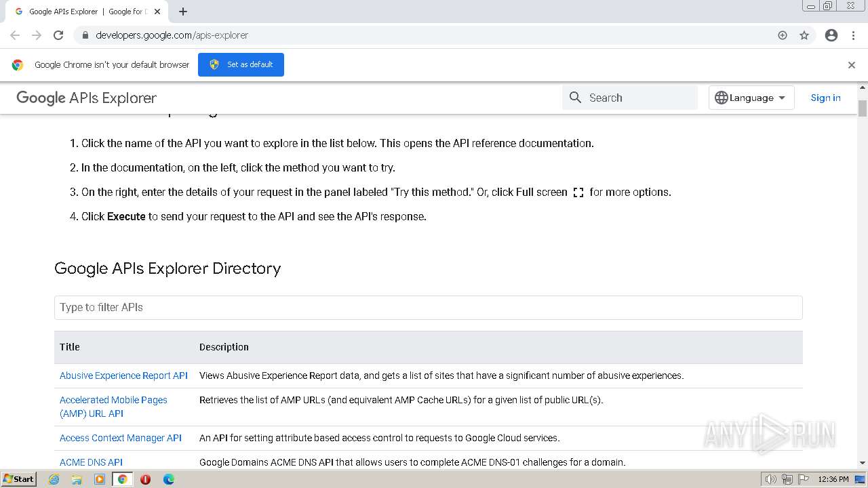Screen dimensions: 868x488
Task: Open Accelerated Mobile Pages (AMP) URL API
Action: (x=113, y=407)
